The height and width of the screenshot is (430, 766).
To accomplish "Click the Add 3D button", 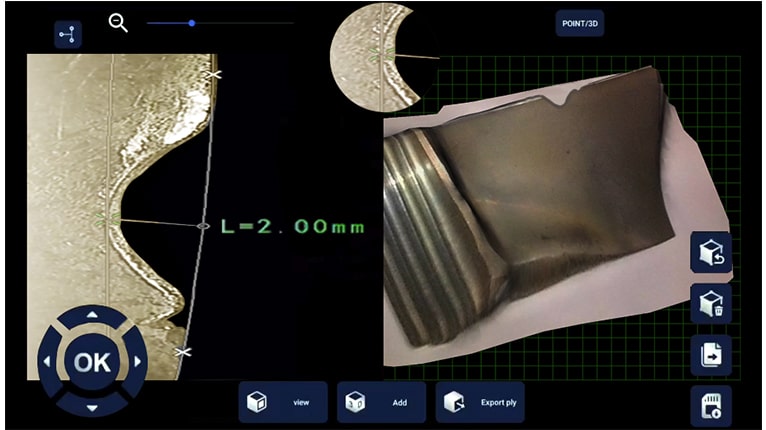I will 381,402.
